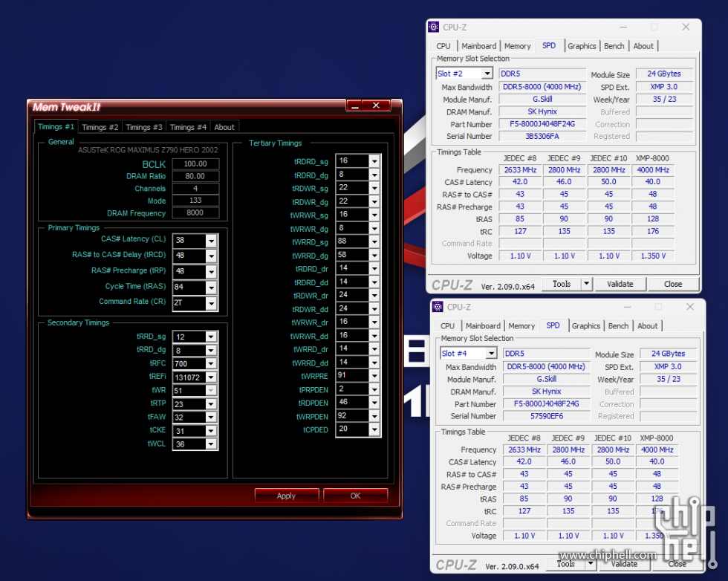728x581 pixels.
Task: Open the Bench tab in Slot #4 CPU-Z window
Action: point(618,326)
